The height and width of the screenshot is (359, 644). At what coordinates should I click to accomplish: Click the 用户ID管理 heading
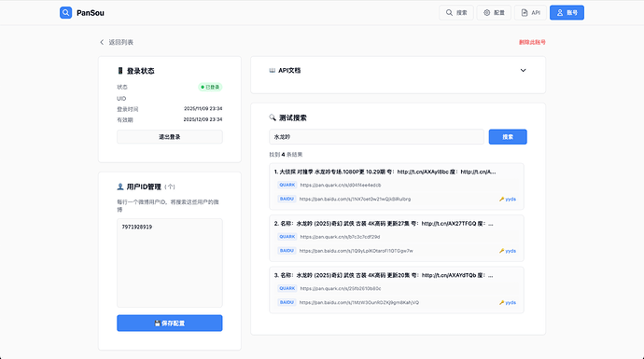(144, 186)
